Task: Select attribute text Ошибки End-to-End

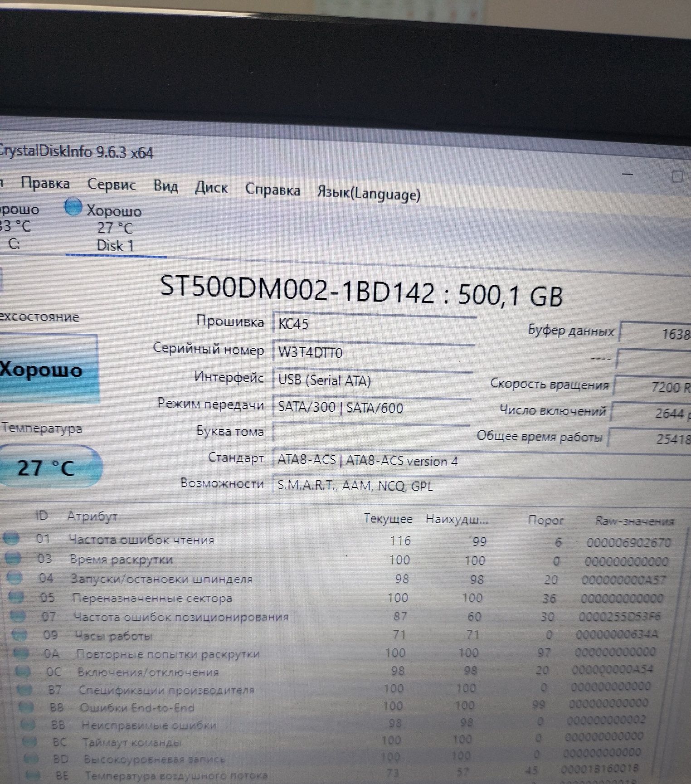Action: [137, 707]
